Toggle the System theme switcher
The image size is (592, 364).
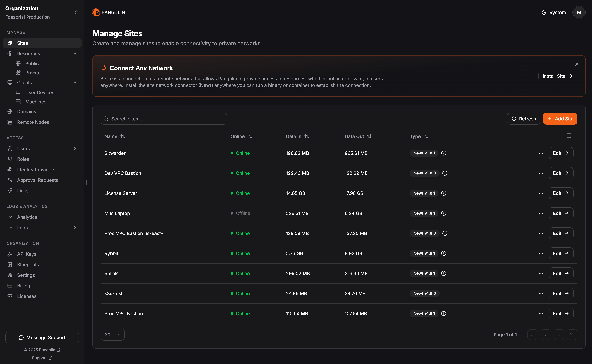(x=553, y=12)
